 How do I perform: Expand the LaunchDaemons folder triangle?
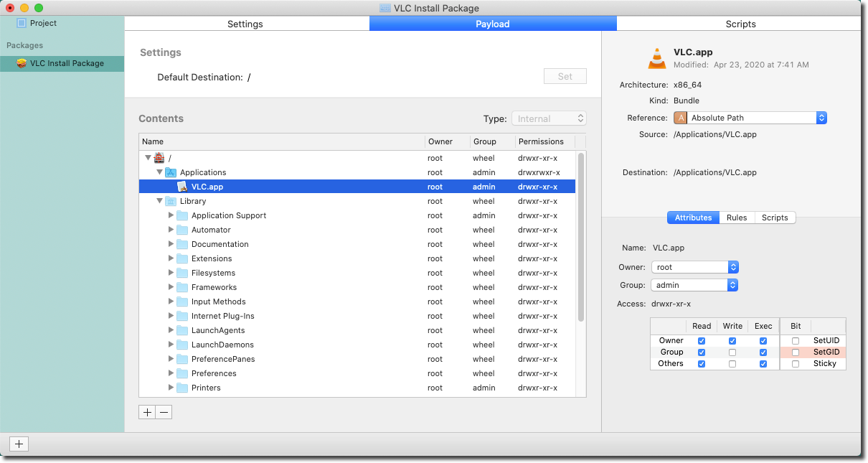click(x=171, y=345)
